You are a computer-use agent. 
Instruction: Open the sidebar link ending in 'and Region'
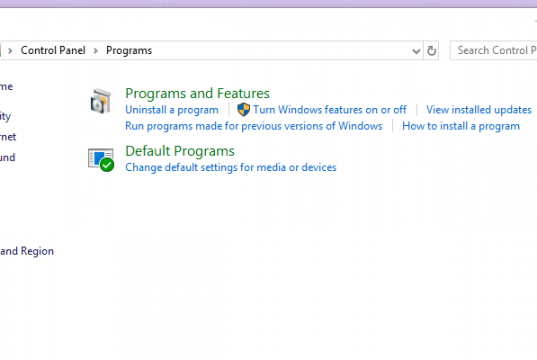click(x=27, y=251)
